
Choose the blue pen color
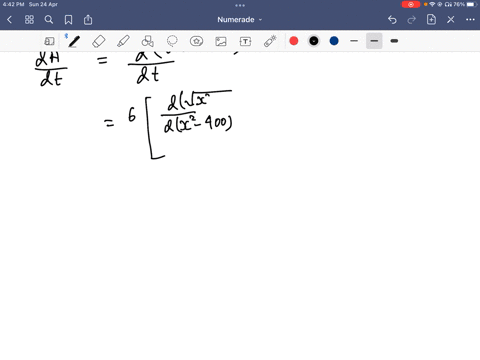pyautogui.click(x=334, y=41)
